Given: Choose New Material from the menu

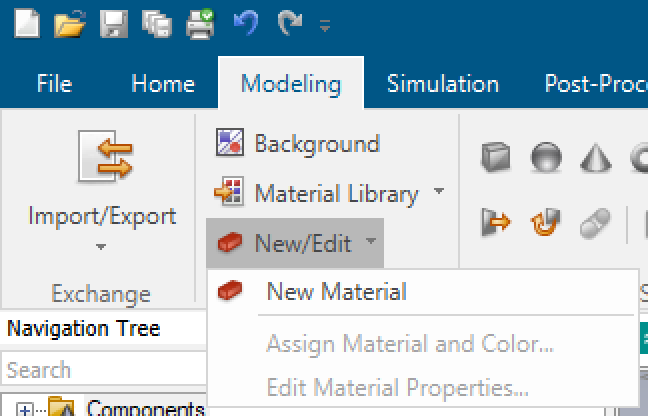Looking at the screenshot, I should pyautogui.click(x=336, y=292).
